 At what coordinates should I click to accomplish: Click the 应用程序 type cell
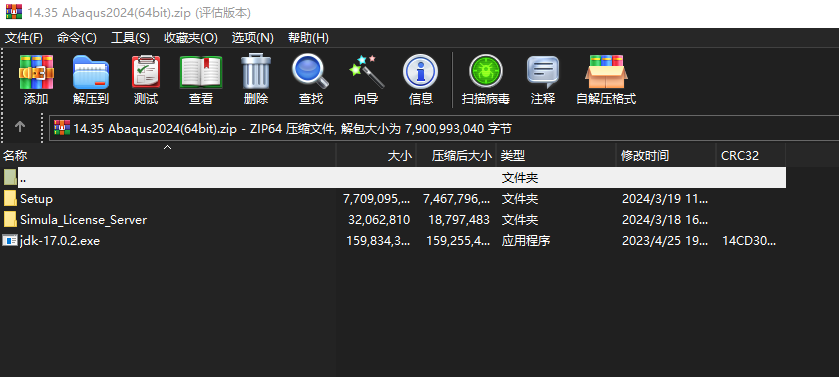click(526, 241)
